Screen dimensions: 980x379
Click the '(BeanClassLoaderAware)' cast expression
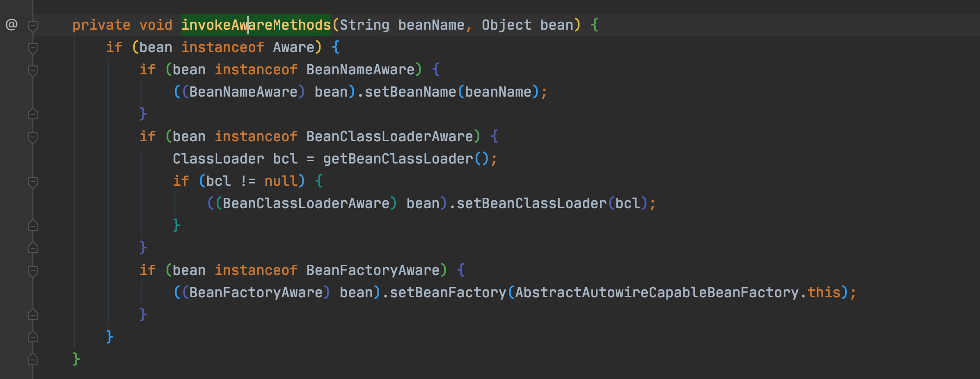306,203
